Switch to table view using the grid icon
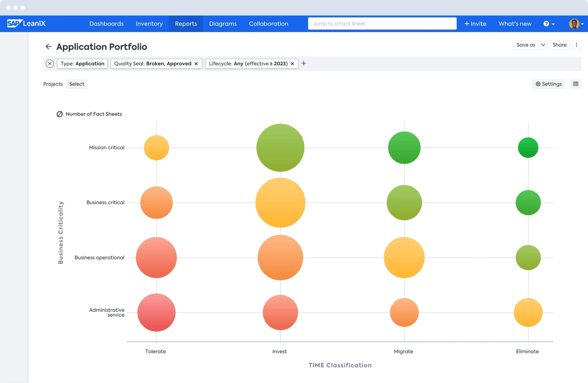The image size is (588, 383). tap(575, 84)
